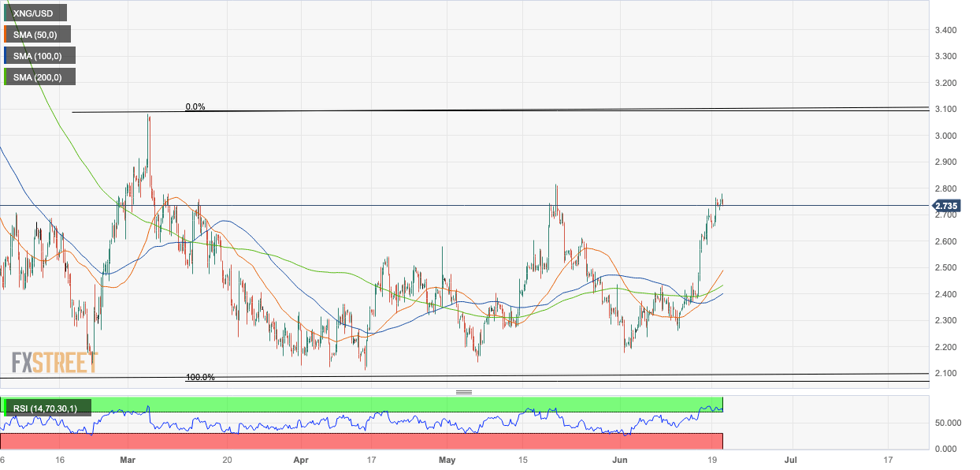Screen dimensions: 980x470
Task: Click the May date axis label
Action: (x=448, y=459)
